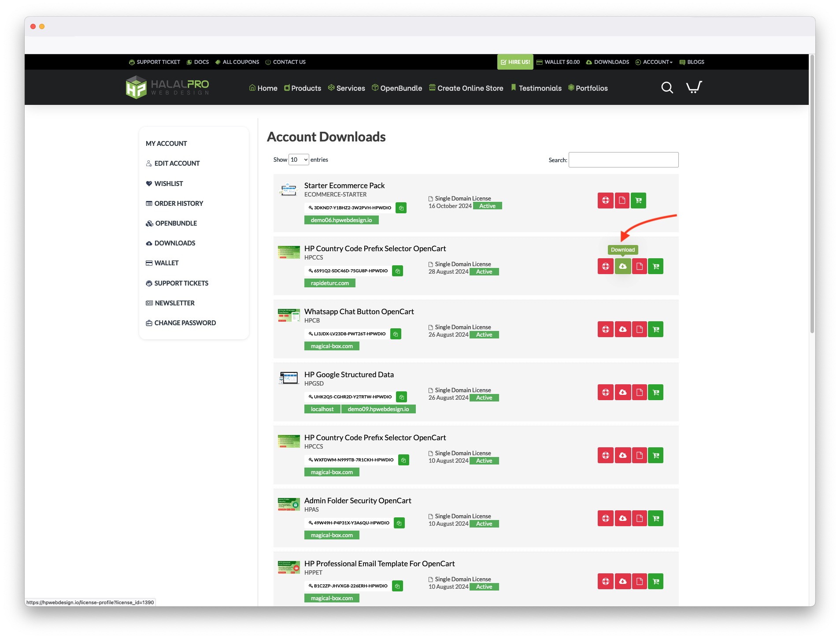Viewport: 840px width, 639px height.
Task: Copy the Starter Ecommerce Pack license key
Action: click(401, 208)
